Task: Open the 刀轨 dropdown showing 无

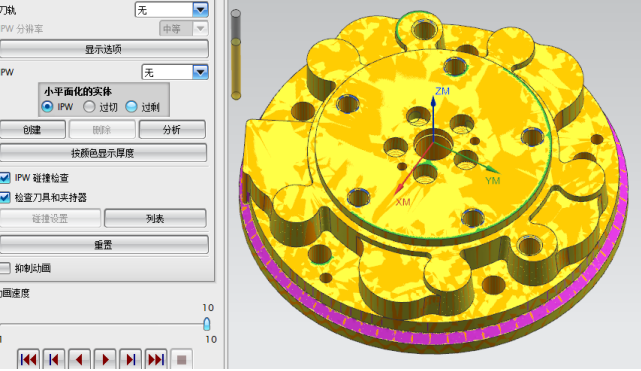Action: point(172,9)
